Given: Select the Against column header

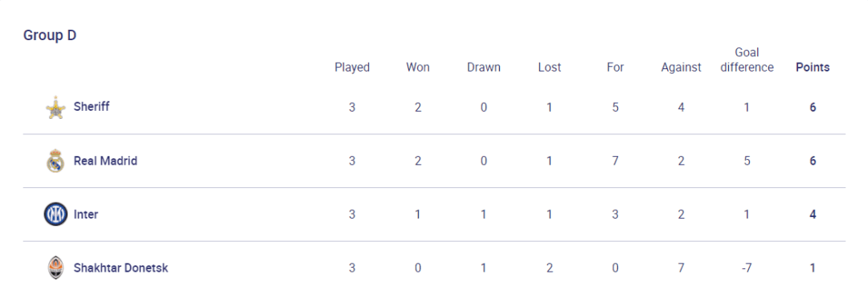Looking at the screenshot, I should 681,68.
